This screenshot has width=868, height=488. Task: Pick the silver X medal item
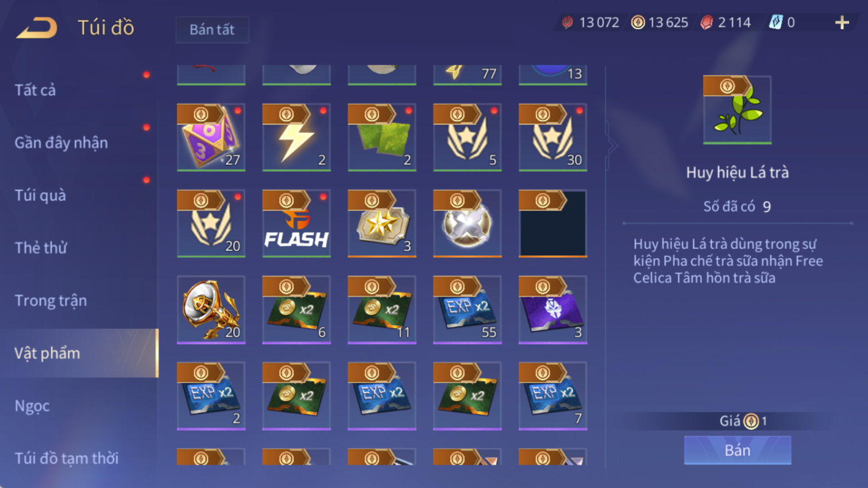(467, 224)
